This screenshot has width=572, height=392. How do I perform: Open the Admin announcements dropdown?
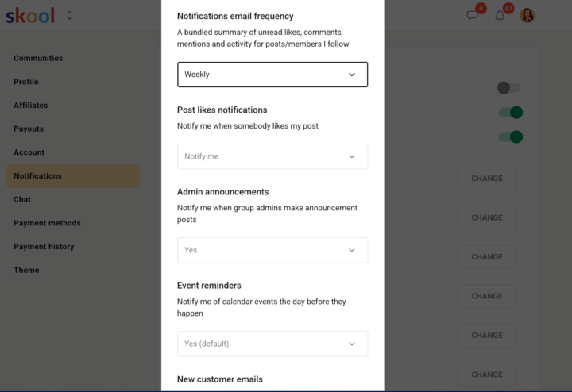click(x=272, y=250)
